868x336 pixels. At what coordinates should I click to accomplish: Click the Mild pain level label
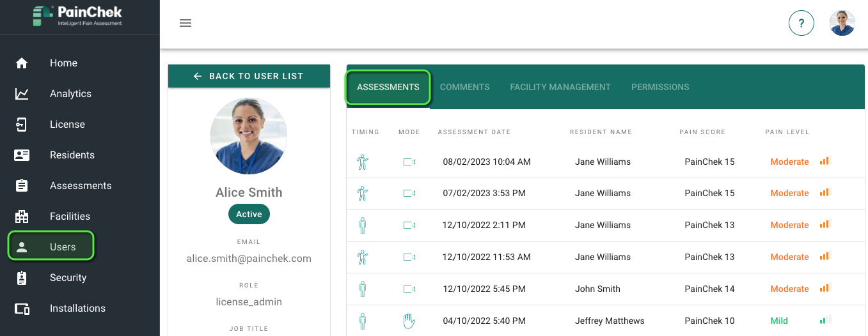(779, 321)
